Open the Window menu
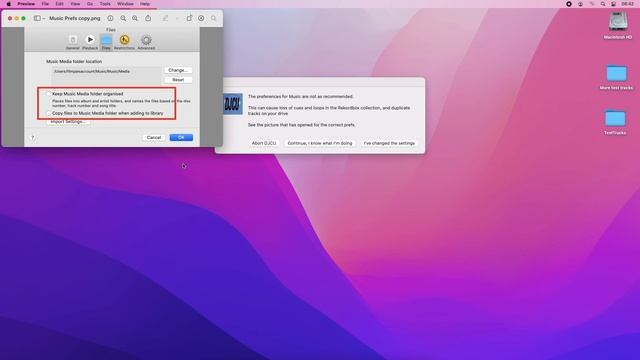640x360 pixels. pos(125,4)
